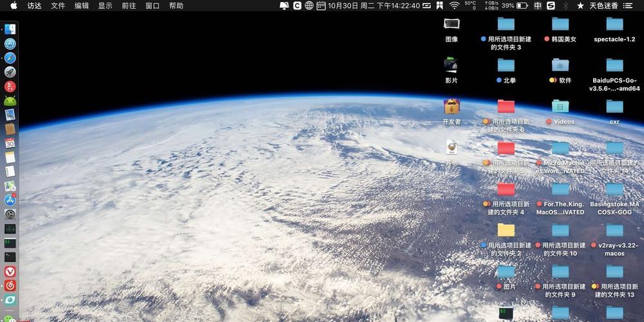The image size is (644, 322).
Task: Select the 韩国美女 folder
Action: coord(560,24)
